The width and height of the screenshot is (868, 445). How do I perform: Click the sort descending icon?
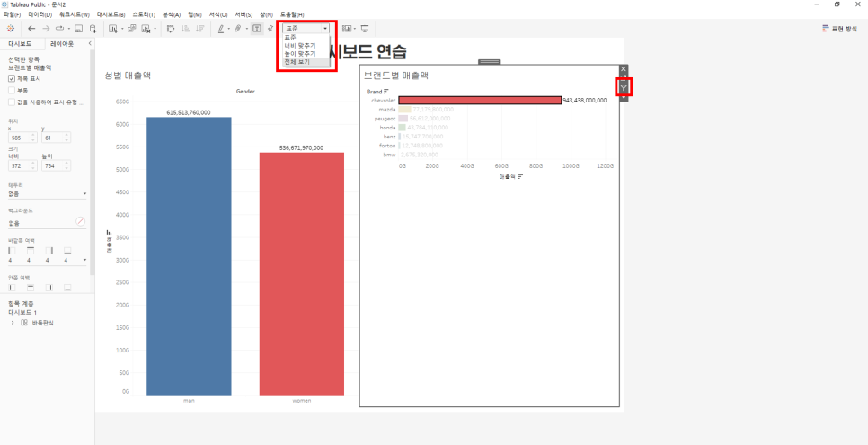click(x=200, y=28)
